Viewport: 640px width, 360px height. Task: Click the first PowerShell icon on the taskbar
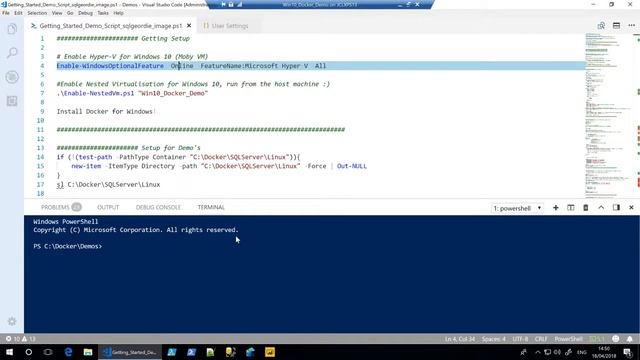point(172,352)
